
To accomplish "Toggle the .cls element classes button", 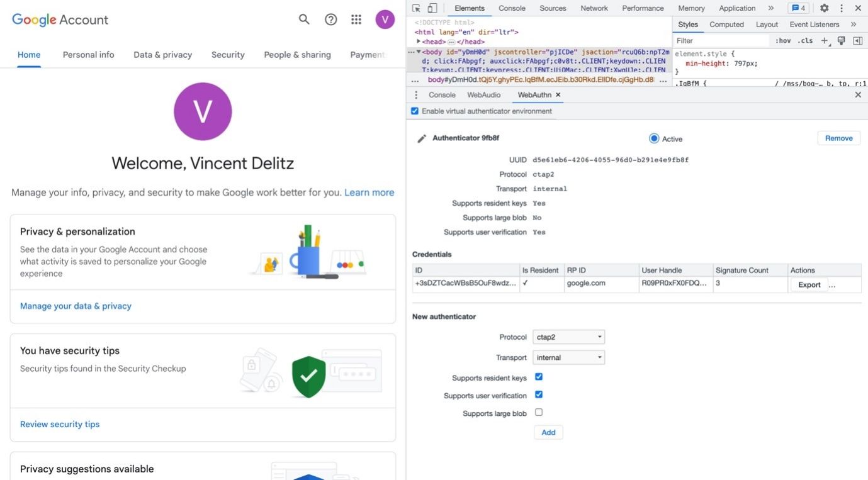I will [805, 41].
